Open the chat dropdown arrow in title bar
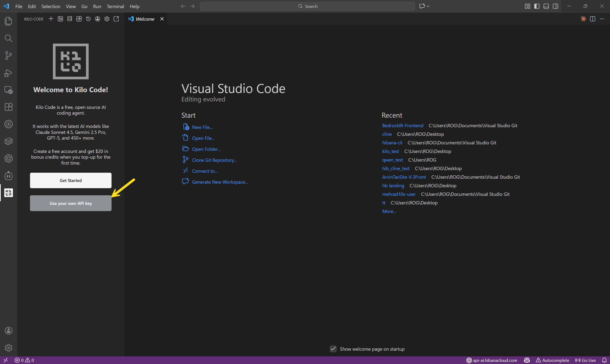Viewport: 610px width, 364px height. click(428, 6)
